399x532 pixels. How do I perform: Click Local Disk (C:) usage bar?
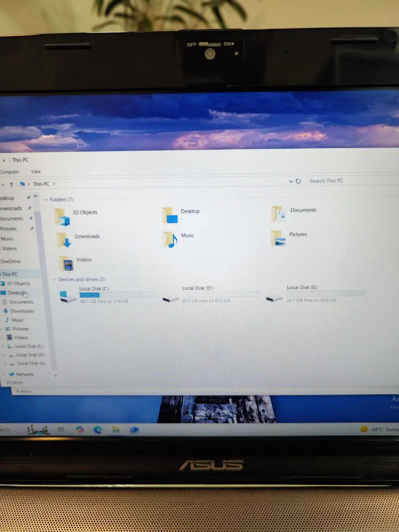click(x=117, y=295)
